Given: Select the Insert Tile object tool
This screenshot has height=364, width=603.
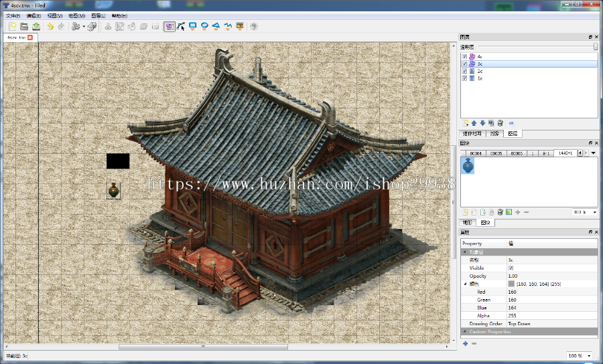Looking at the screenshot, I should tap(240, 27).
